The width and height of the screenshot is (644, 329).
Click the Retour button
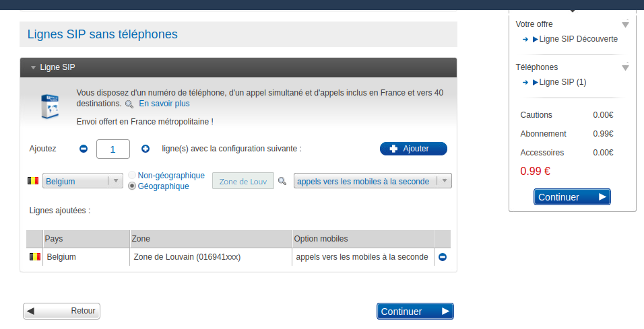click(62, 311)
